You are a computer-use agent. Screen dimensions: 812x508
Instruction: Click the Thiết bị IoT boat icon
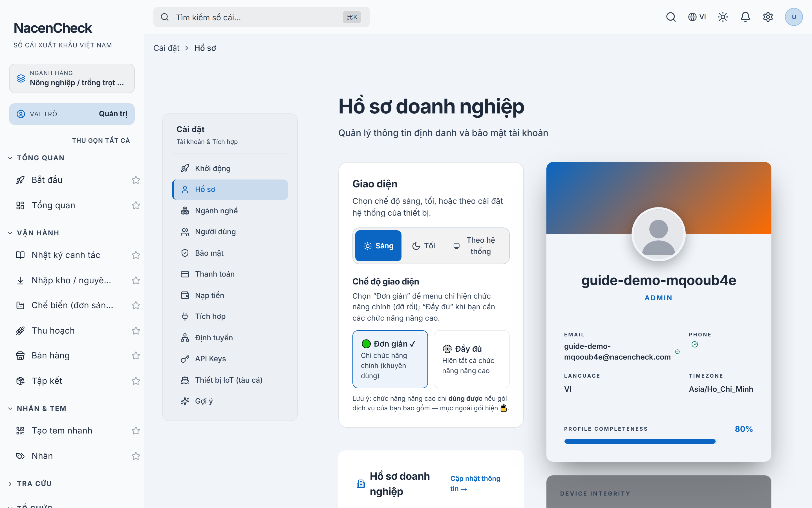tap(185, 380)
